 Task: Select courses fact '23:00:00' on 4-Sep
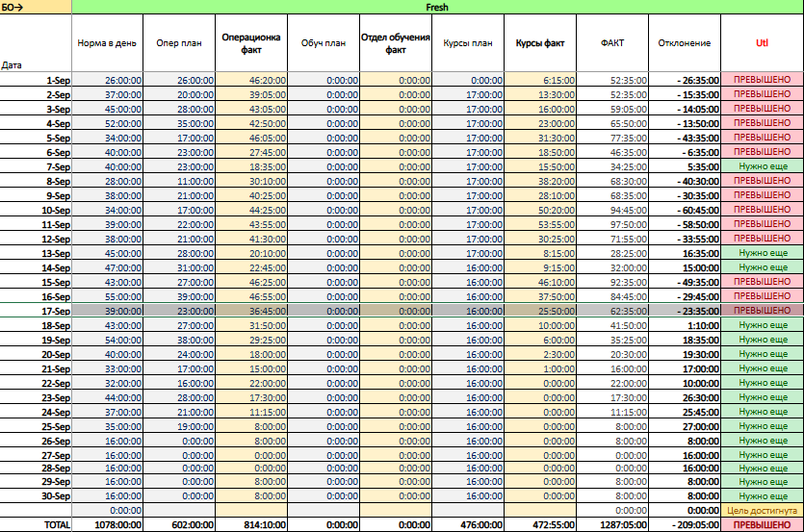pos(540,123)
